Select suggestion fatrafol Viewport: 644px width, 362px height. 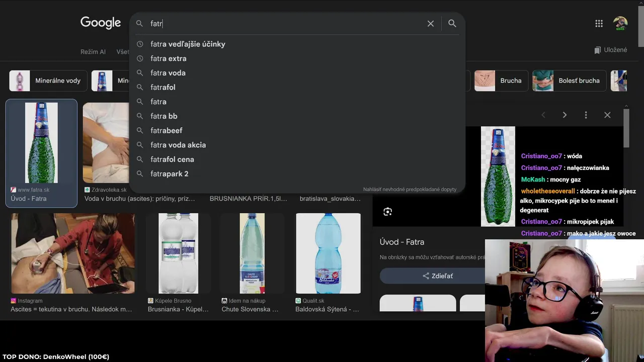coord(297,87)
